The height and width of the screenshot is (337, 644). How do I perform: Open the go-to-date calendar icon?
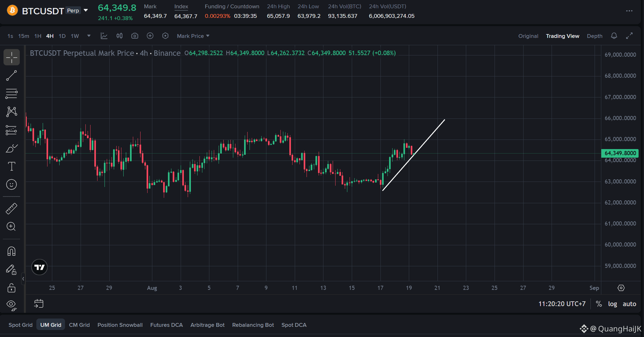coord(39,304)
